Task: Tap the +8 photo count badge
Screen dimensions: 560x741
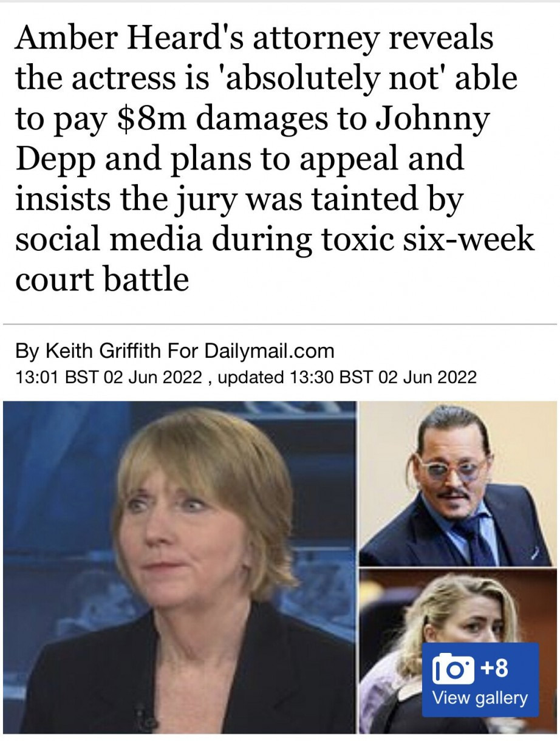Action: (494, 668)
